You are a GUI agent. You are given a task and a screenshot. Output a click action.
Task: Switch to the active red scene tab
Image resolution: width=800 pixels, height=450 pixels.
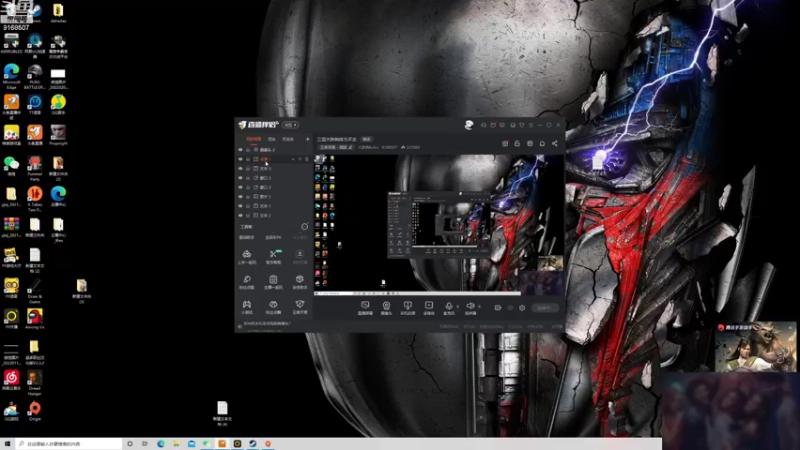coord(254,139)
